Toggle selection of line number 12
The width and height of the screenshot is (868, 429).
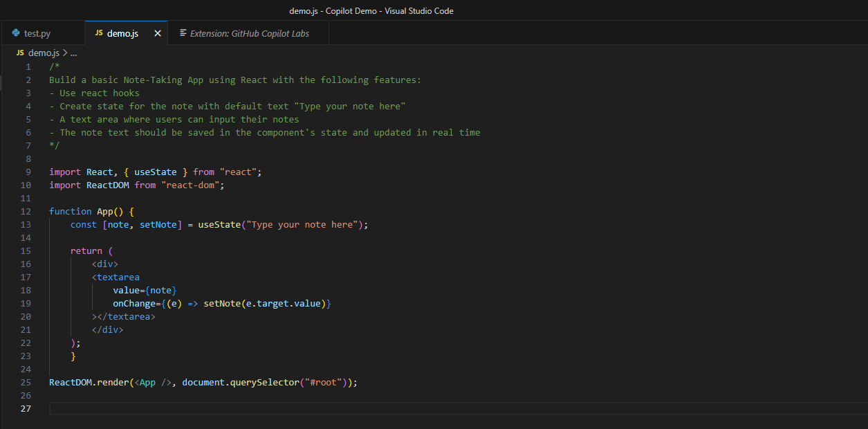pos(26,211)
